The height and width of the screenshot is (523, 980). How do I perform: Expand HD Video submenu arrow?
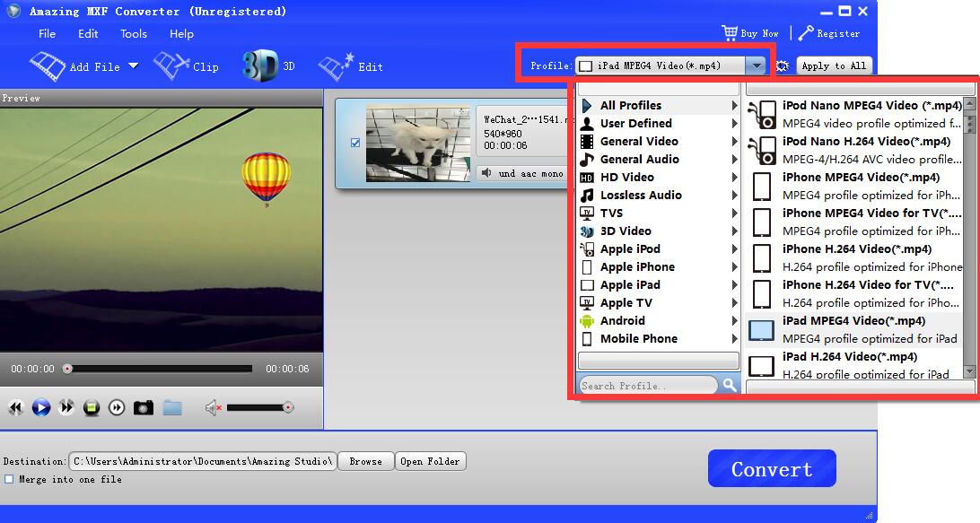pos(735,178)
